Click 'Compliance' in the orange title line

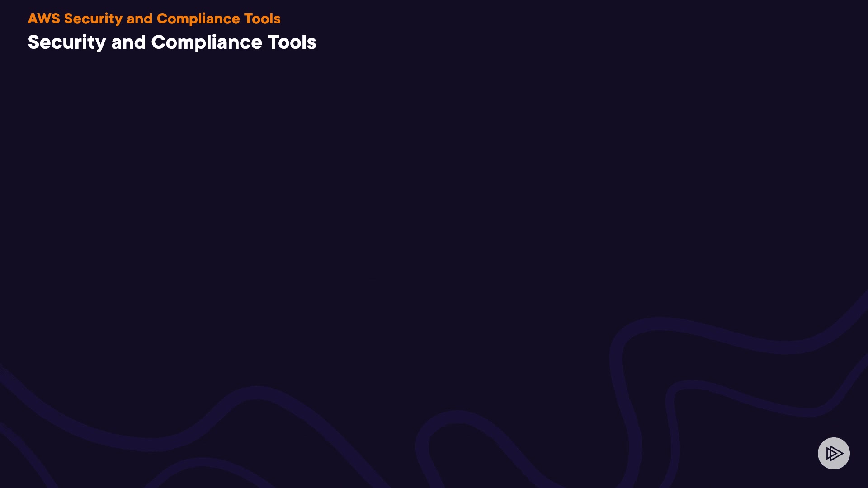198,19
